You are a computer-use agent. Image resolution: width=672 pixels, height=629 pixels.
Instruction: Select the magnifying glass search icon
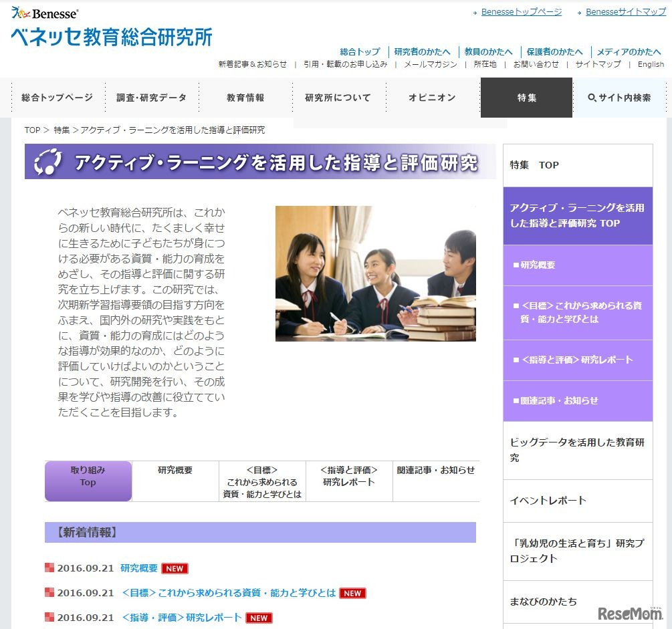pyautogui.click(x=590, y=97)
